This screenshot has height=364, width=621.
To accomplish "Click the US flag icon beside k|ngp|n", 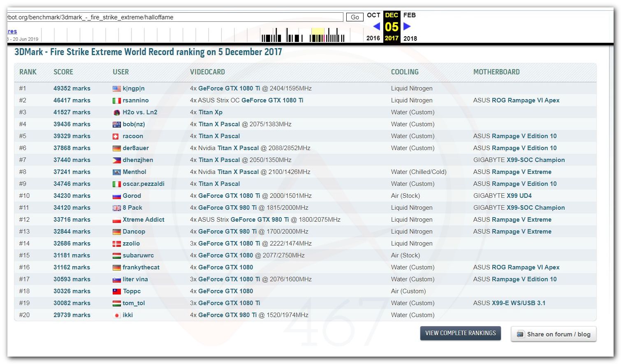I will point(117,88).
